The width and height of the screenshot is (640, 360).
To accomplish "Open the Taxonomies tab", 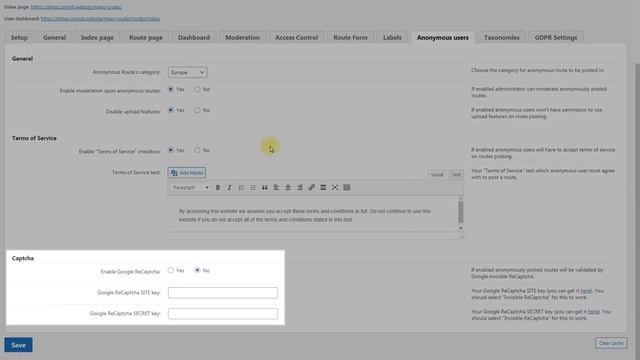I will pyautogui.click(x=502, y=37).
